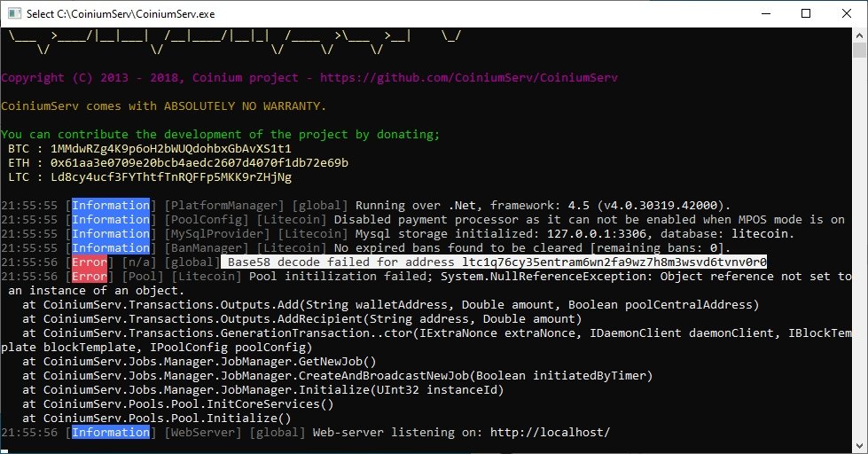Screen dimensions: 868x454
Task: Click the 'plate blockTemplate, IPoolConfig poolConfig)' line
Action: point(157,347)
